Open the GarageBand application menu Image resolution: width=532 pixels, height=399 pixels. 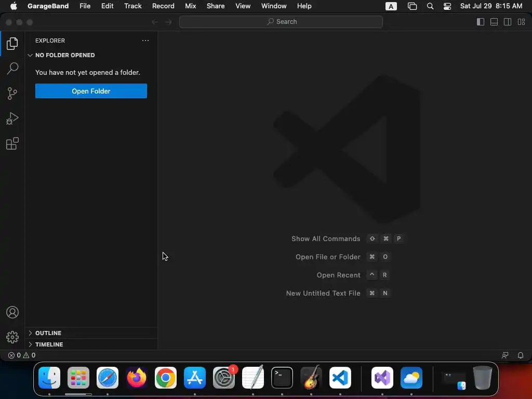tap(48, 6)
